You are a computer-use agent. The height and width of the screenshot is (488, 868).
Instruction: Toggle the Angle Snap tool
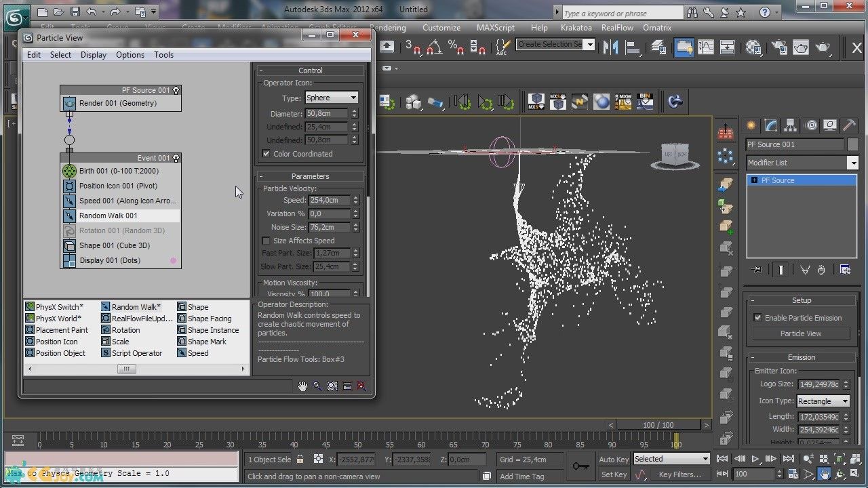[x=434, y=47]
